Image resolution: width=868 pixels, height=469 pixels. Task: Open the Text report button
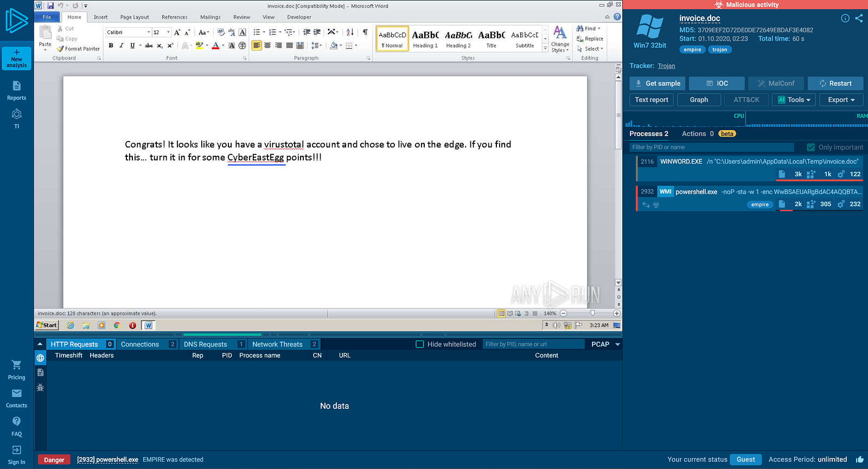[x=652, y=100]
